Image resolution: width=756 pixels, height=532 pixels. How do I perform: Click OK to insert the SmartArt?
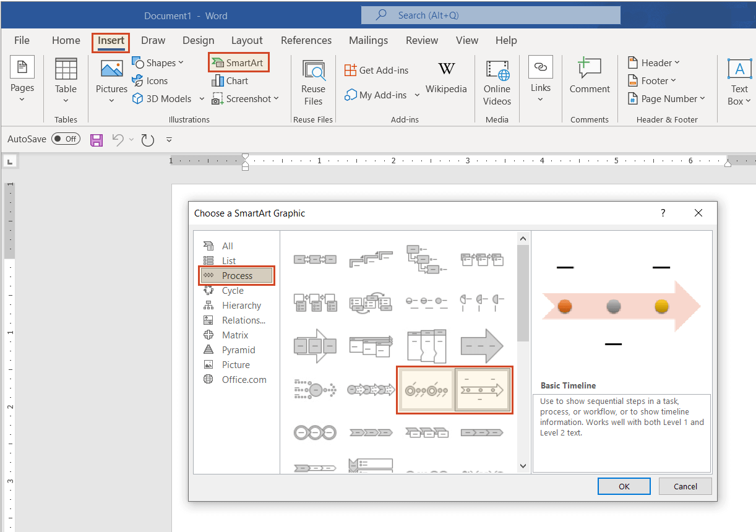point(624,486)
